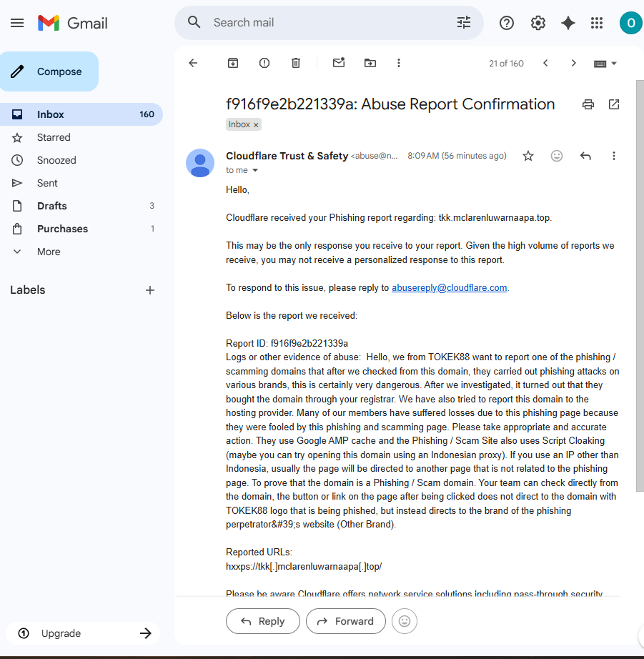This screenshot has width=644, height=659.
Task: Remove the Inbox label tag
Action: (x=256, y=125)
